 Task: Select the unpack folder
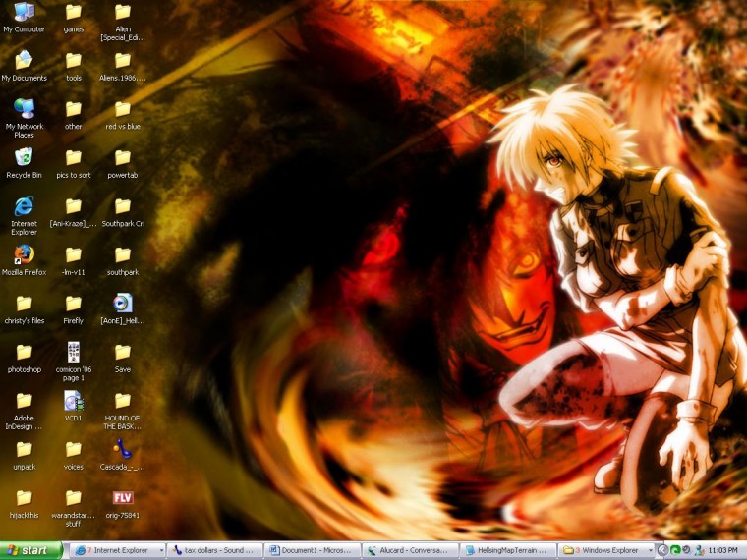pos(24,456)
